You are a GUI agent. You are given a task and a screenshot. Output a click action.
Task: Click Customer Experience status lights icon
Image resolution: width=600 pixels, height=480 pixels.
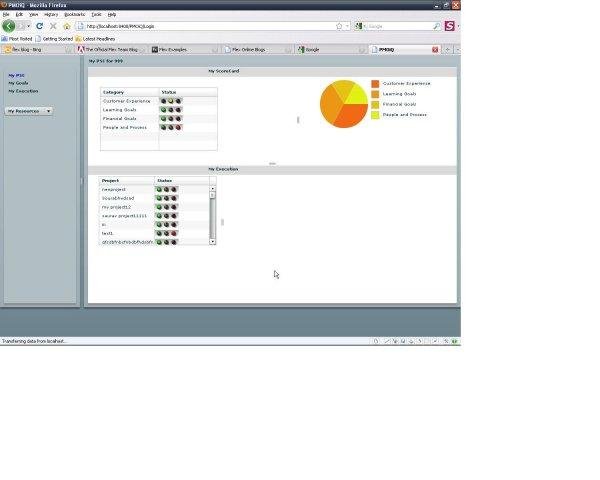tap(171, 101)
